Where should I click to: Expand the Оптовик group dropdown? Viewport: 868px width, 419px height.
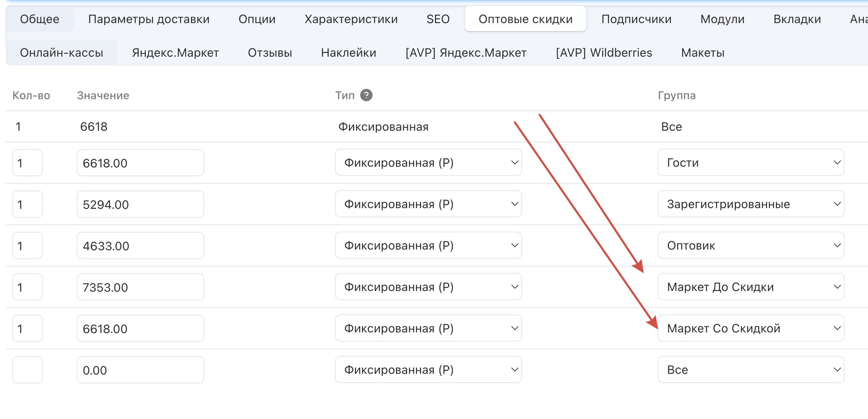(750, 245)
